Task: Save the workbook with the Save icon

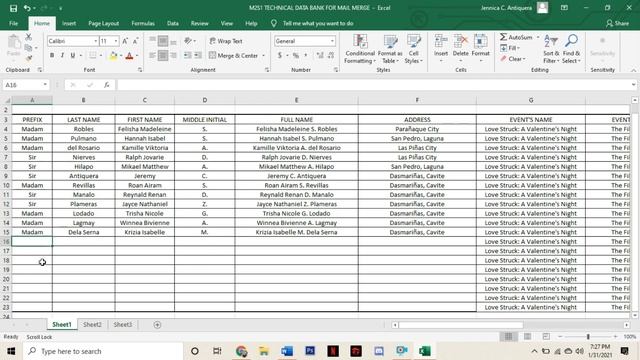Action: [13, 8]
